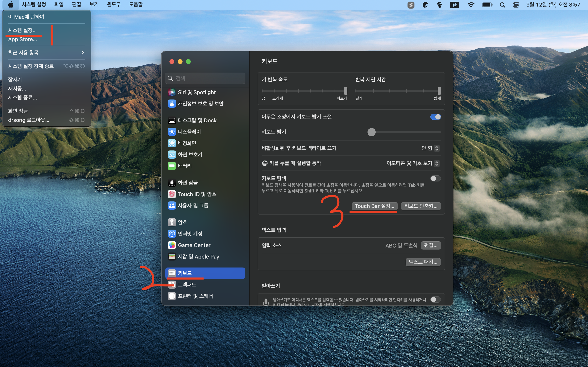Click the 디스플레이 sidebar icon
The height and width of the screenshot is (367, 588).
pyautogui.click(x=172, y=132)
